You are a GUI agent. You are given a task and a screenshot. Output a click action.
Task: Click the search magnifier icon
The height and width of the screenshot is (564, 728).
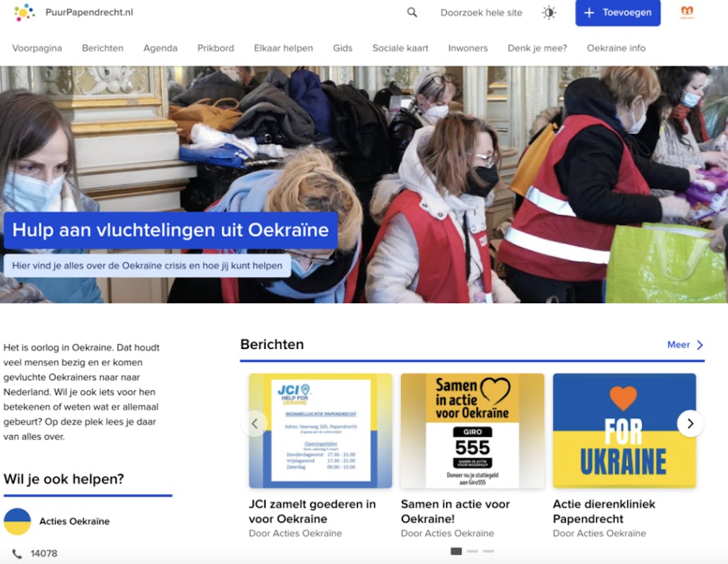(412, 13)
